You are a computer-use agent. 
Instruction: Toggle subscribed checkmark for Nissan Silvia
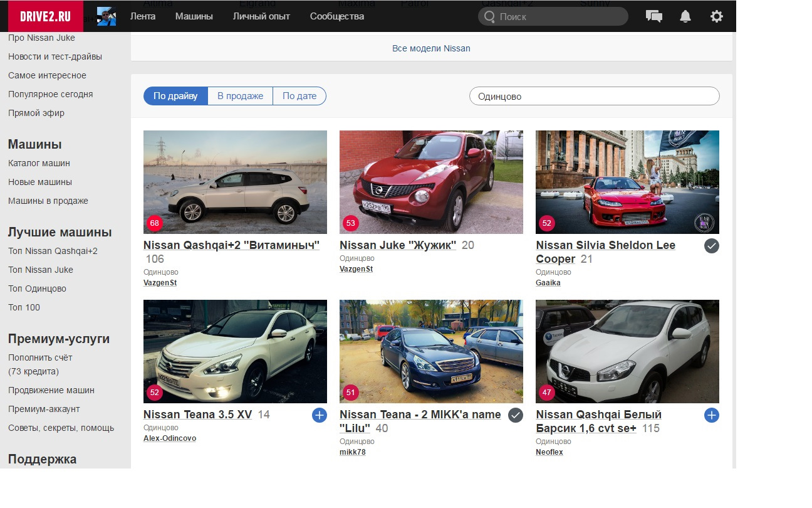pos(712,246)
